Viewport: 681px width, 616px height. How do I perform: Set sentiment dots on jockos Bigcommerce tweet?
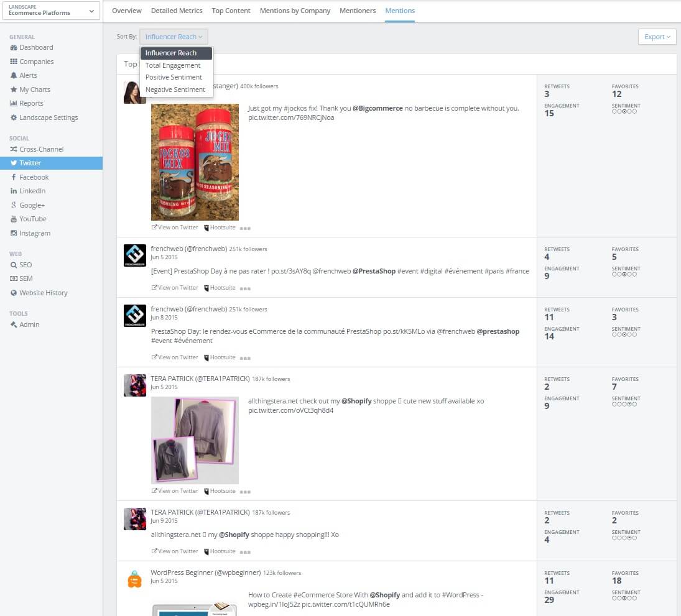click(624, 111)
